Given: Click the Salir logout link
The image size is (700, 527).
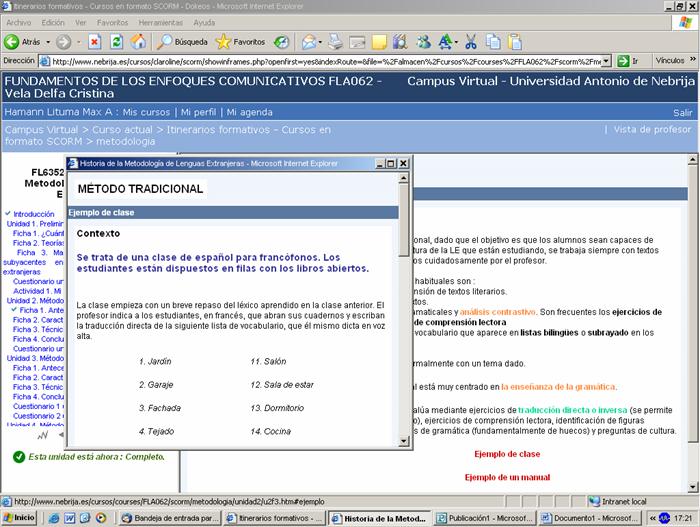Looking at the screenshot, I should point(683,113).
